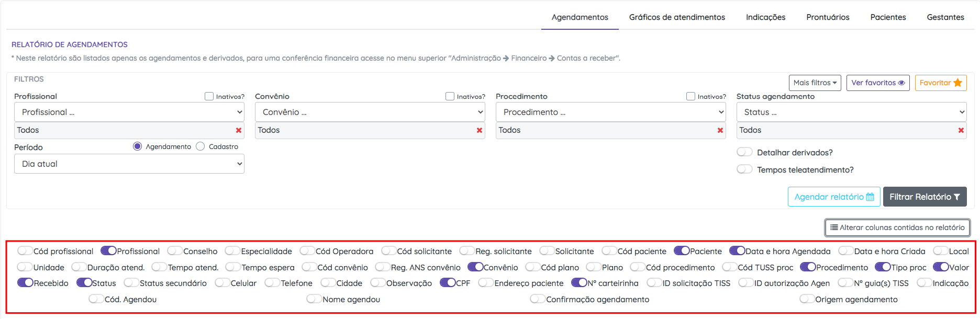This screenshot has width=980, height=319.
Task: Clear the Convênio 'Todos' selection with red X
Action: point(480,130)
